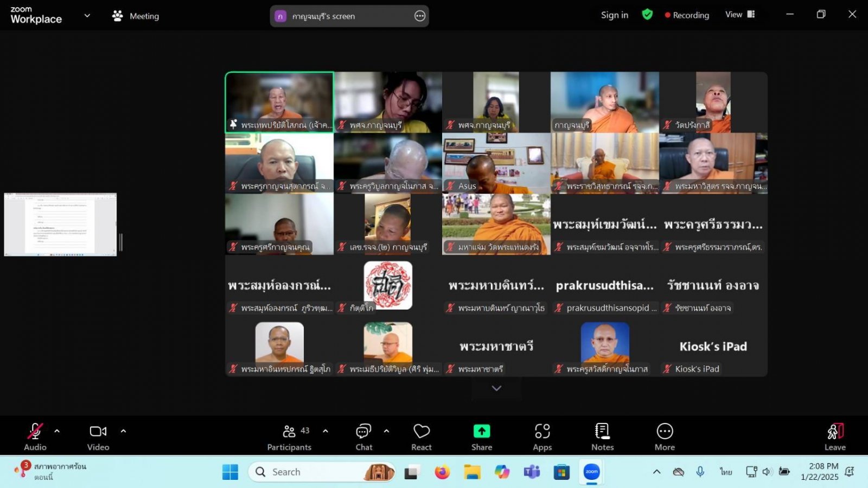This screenshot has height=488, width=868.
Task: Select the Meeting tab in header
Action: 136,16
